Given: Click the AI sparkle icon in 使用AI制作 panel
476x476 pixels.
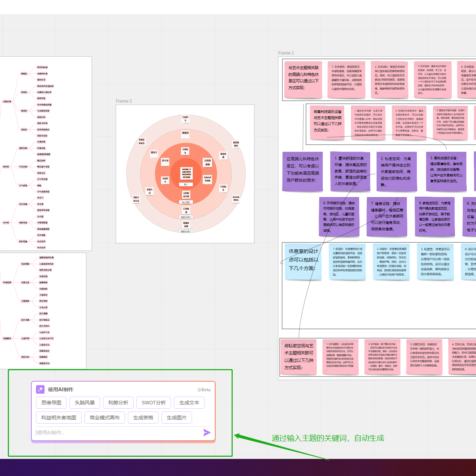Looking at the screenshot, I should click(40, 389).
